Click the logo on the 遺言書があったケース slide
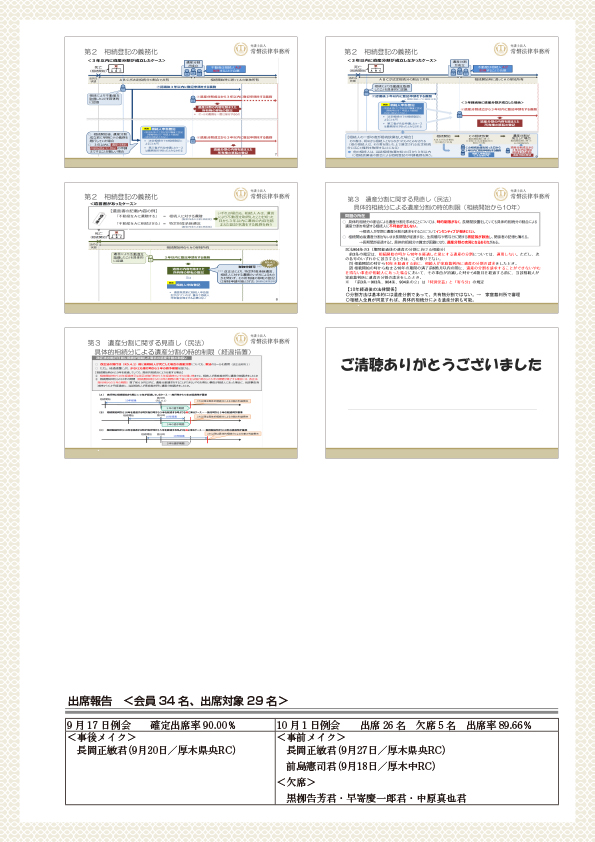Image resolution: width=595 pixels, height=842 pixels. click(262, 194)
